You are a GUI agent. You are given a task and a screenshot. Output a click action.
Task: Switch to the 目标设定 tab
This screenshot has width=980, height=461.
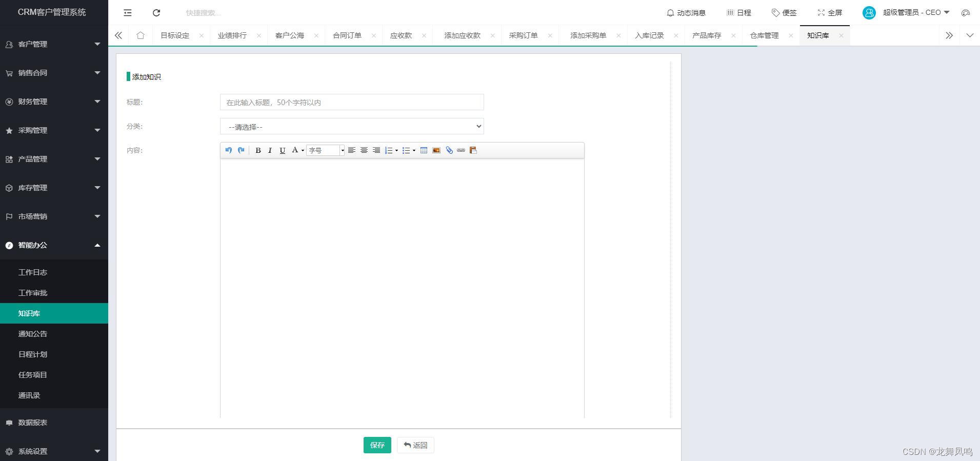[x=175, y=35]
